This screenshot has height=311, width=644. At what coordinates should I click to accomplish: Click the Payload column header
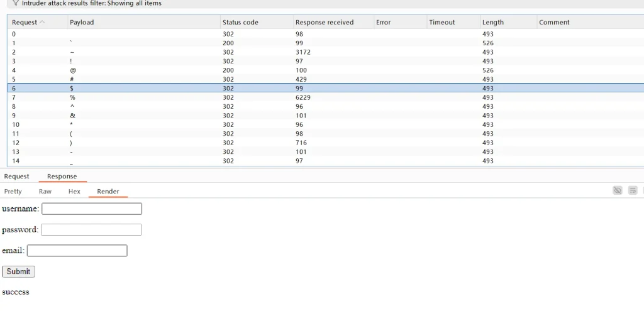[82, 22]
